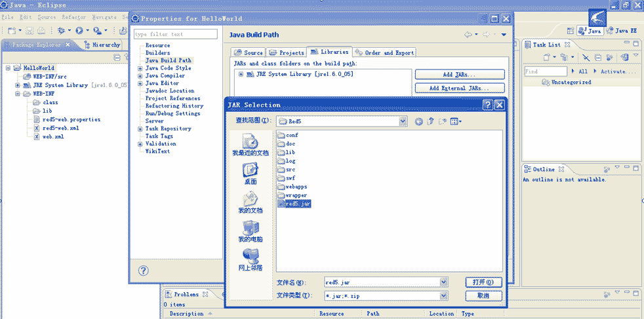Expand Java Code Style in Properties tree
The image size is (644, 319).
click(x=140, y=68)
